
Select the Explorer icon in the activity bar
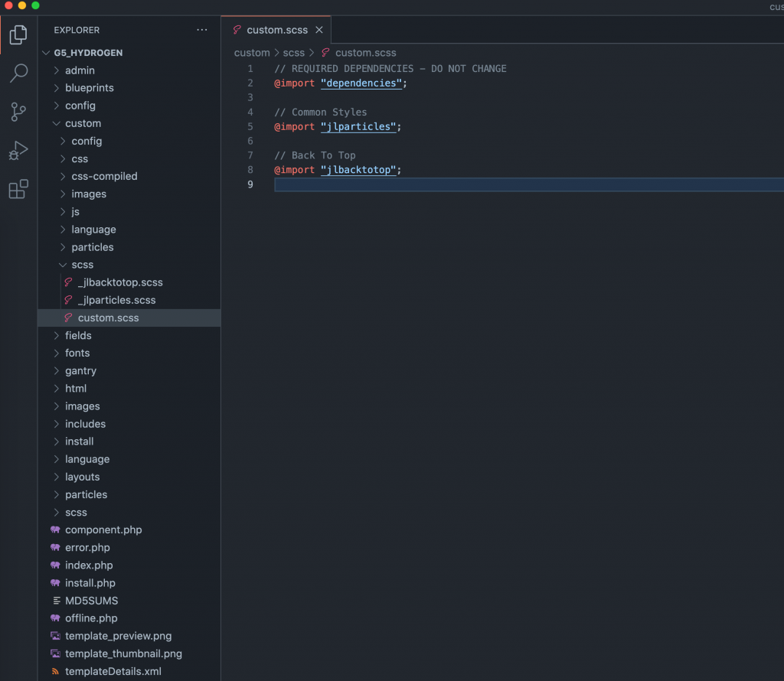pos(18,34)
